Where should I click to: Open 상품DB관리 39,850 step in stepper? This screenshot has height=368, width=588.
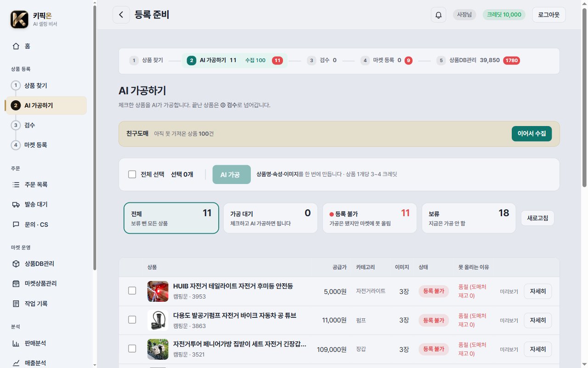pos(478,60)
